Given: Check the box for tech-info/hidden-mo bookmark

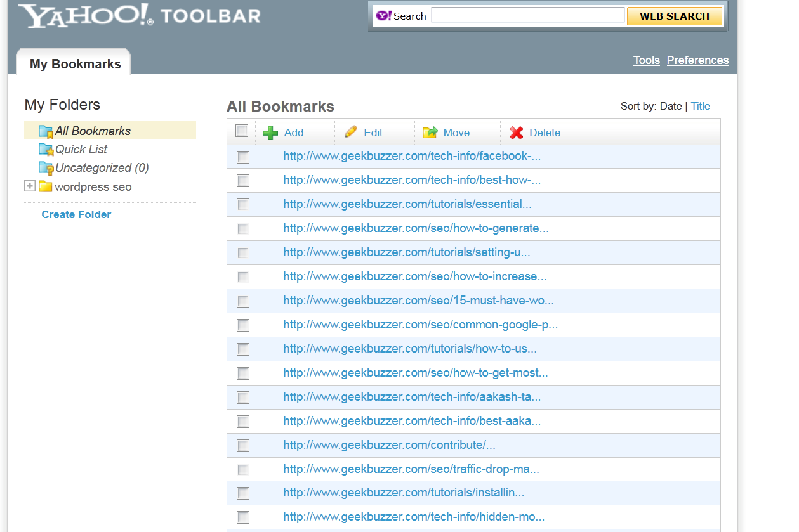Looking at the screenshot, I should click(x=243, y=517).
